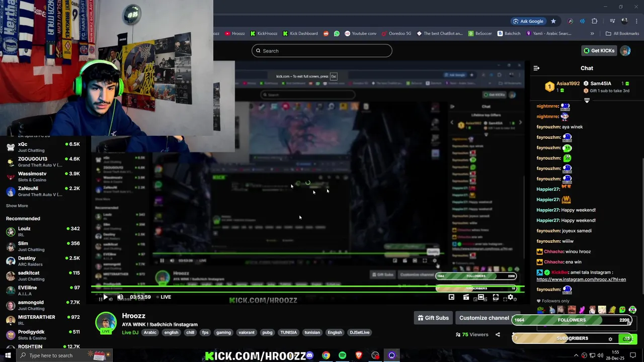This screenshot has height=362, width=644.
Task: Open the Live DJ category link
Action: [x=130, y=332]
